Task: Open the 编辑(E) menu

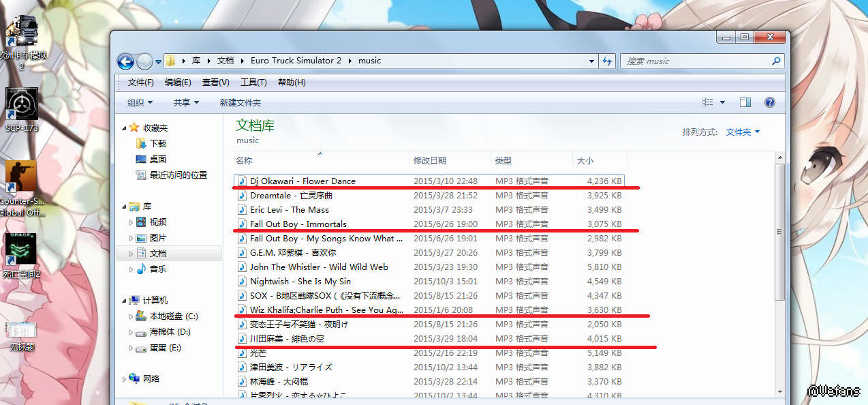Action: pyautogui.click(x=178, y=82)
